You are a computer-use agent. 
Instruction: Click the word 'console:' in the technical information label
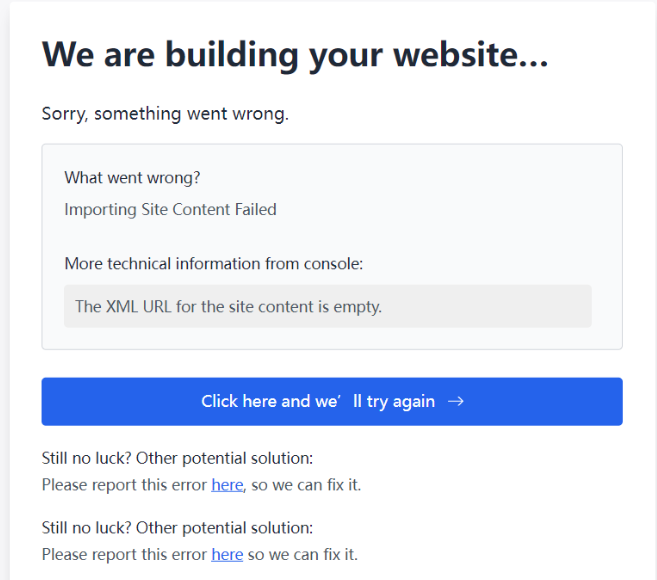point(334,264)
